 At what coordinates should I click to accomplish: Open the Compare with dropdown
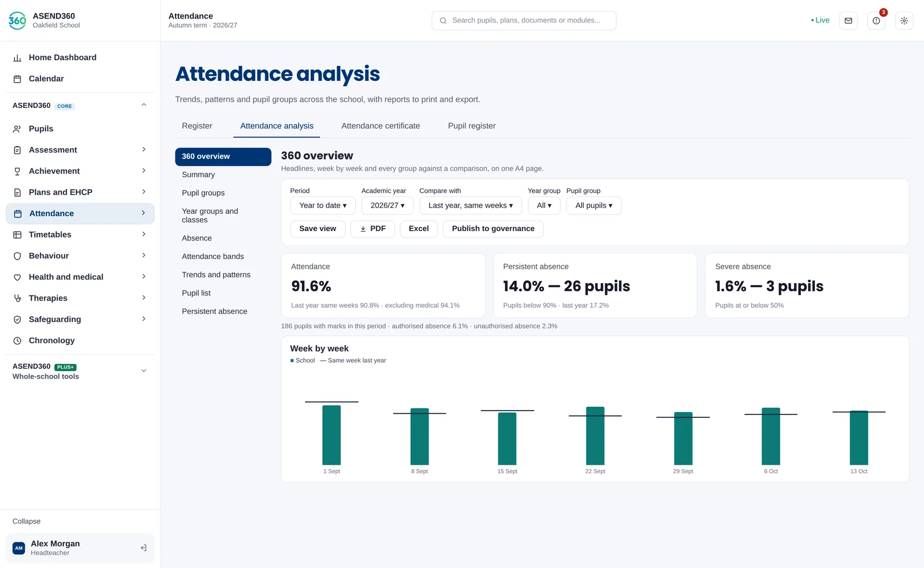[x=471, y=206]
